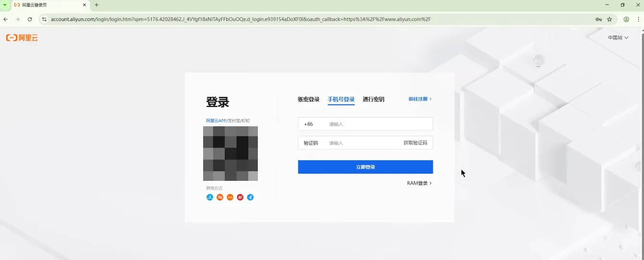Screen dimensions: 644x260
Task: Click the Taobao login icon
Action: [220, 197]
